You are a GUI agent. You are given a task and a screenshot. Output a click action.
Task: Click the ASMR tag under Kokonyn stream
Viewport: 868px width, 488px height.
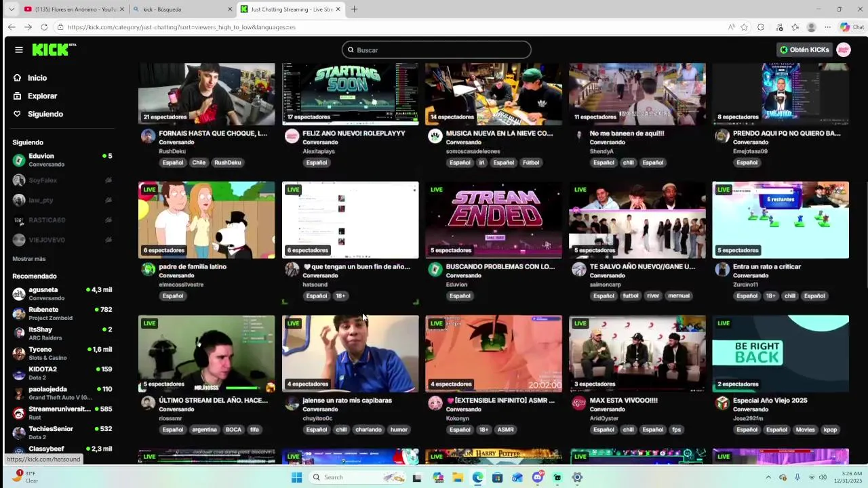tap(505, 430)
